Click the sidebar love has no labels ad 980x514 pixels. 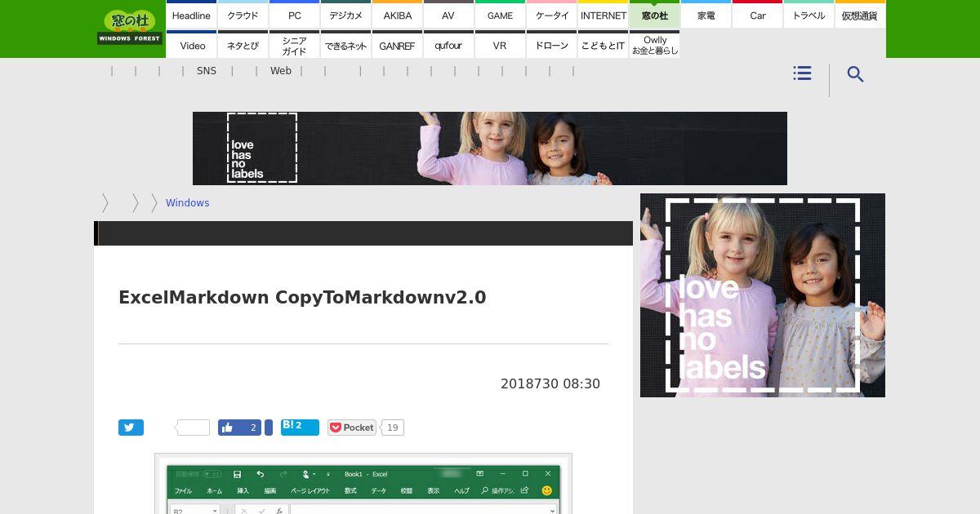click(x=763, y=295)
